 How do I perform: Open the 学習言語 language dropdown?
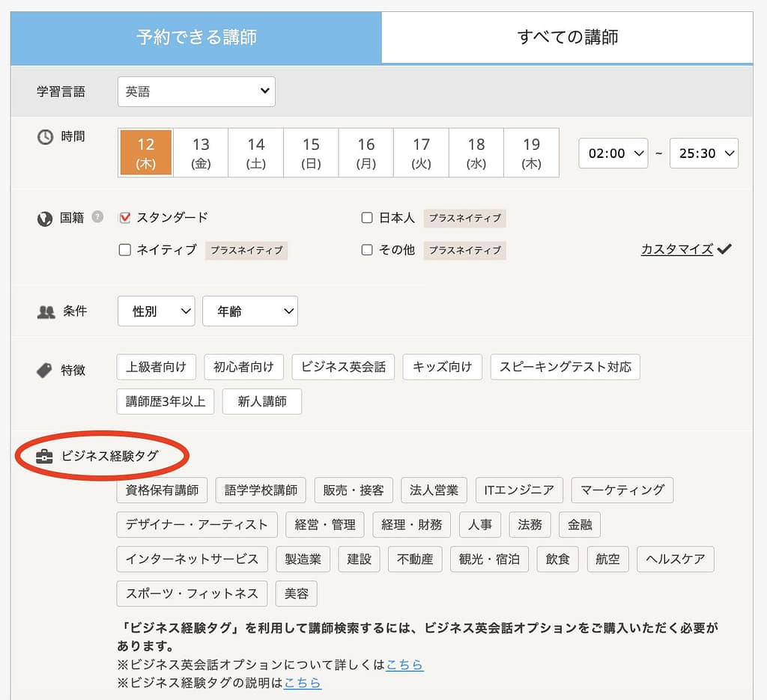195,91
